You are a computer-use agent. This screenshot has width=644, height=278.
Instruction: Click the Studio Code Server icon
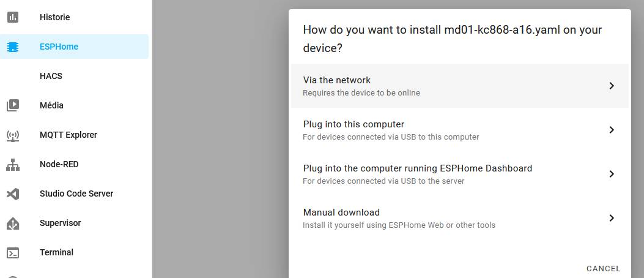tap(13, 193)
